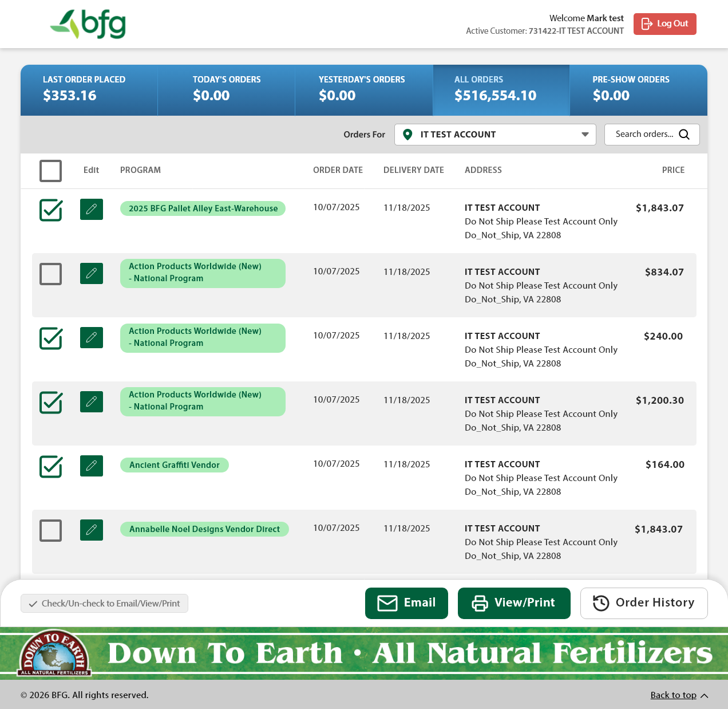Switch to Last Order Placed tab
The height and width of the screenshot is (709, 728).
(x=89, y=90)
